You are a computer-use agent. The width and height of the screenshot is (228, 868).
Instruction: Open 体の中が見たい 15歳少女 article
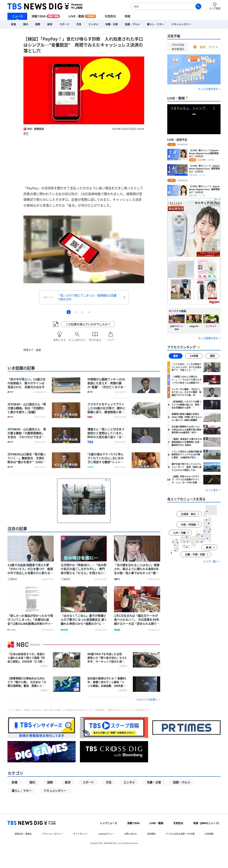(x=44, y=386)
